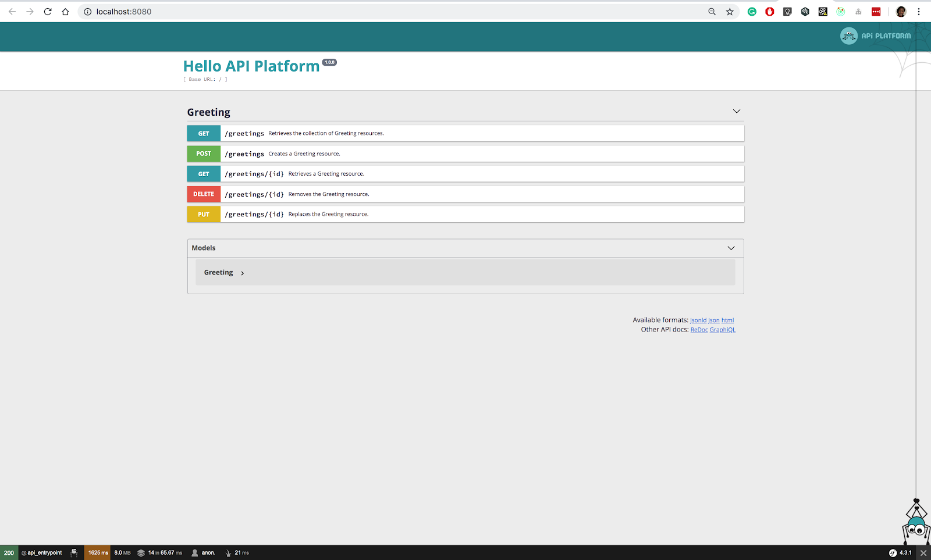Click the 8.0 MB memory usage entry

click(x=122, y=553)
